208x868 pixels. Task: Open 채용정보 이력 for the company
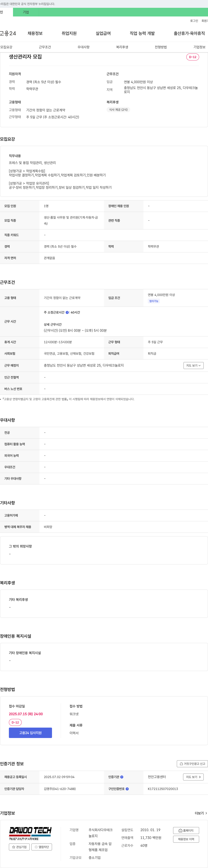186,839
